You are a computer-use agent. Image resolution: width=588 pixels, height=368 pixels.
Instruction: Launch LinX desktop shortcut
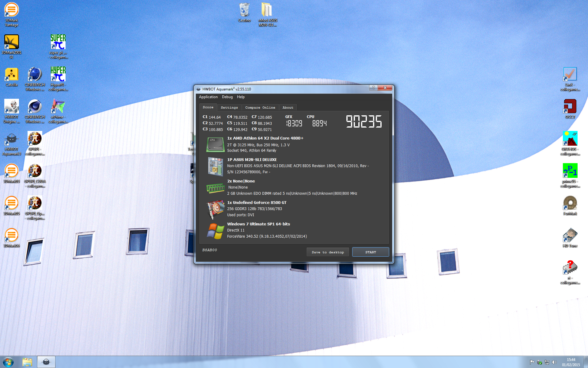click(570, 79)
